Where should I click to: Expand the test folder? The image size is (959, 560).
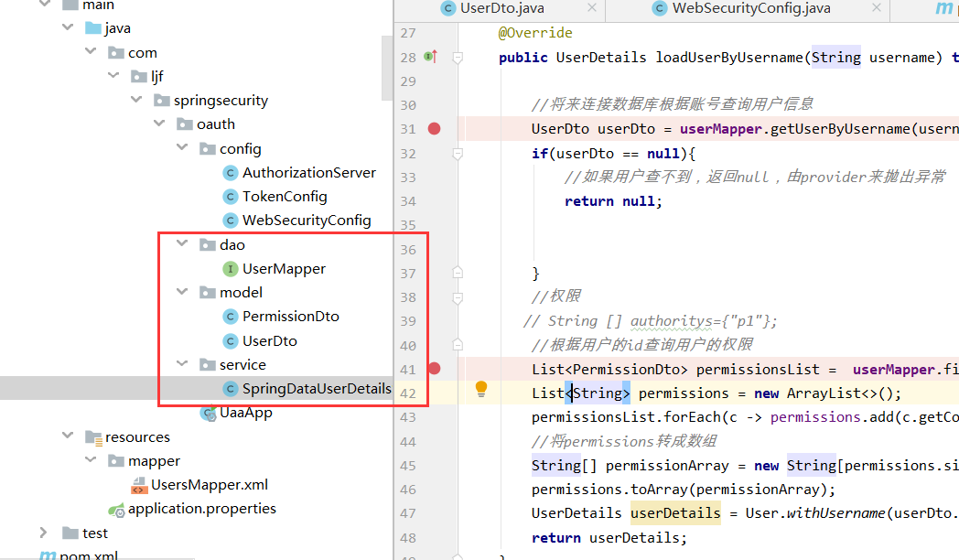43,533
